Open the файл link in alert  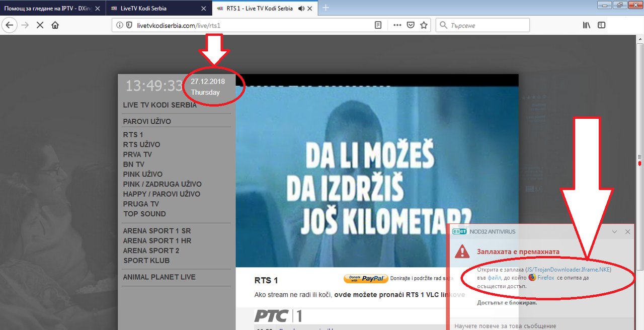(x=493, y=277)
